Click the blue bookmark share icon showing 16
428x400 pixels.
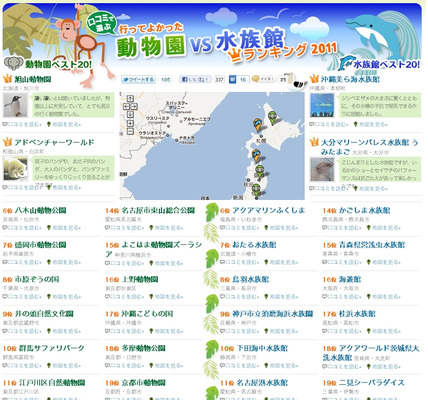[x=233, y=79]
